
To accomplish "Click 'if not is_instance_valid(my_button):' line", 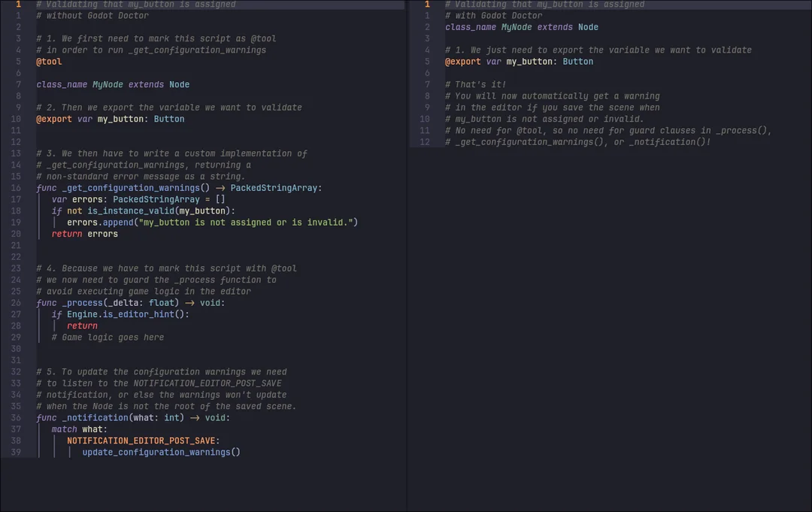I will 144,211.
